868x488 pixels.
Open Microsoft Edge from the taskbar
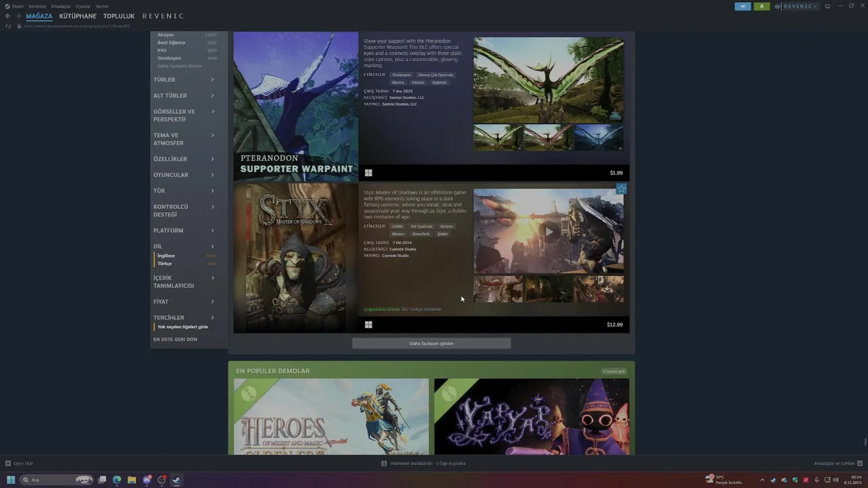(x=117, y=480)
